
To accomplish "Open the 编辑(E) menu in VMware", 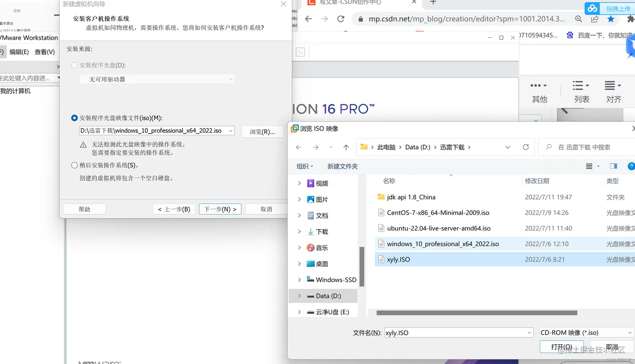I will point(19,52).
